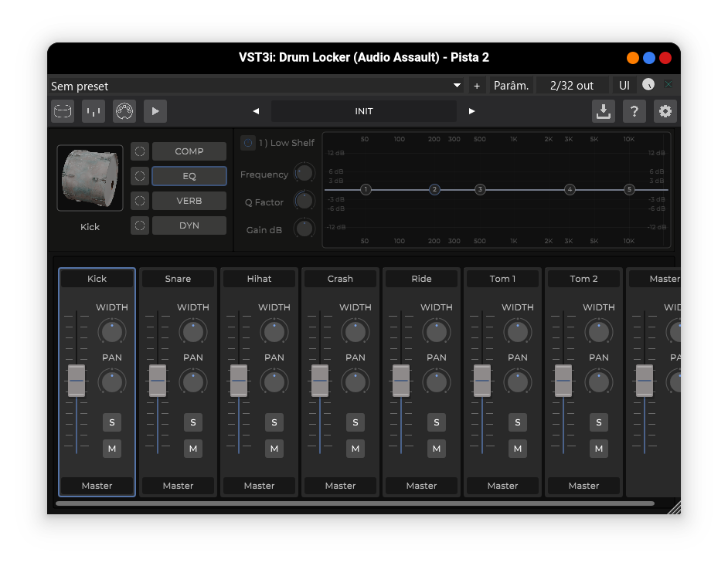Switch to the DYN tab
Image resolution: width=728 pixels, height=566 pixels.
(189, 225)
